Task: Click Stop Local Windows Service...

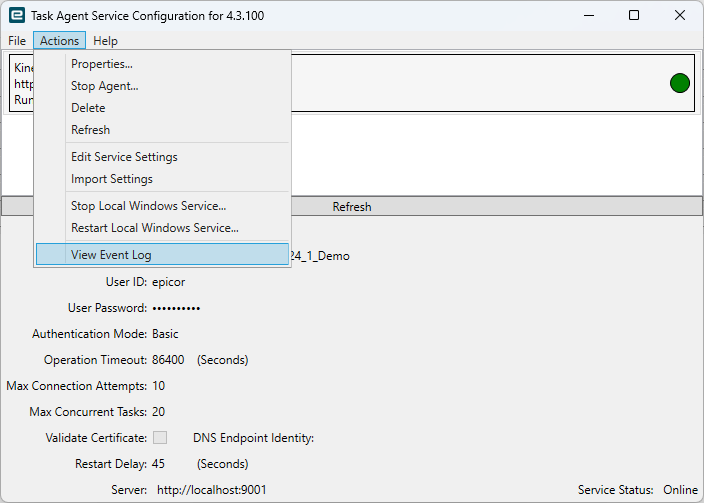Action: pyautogui.click(x=148, y=206)
